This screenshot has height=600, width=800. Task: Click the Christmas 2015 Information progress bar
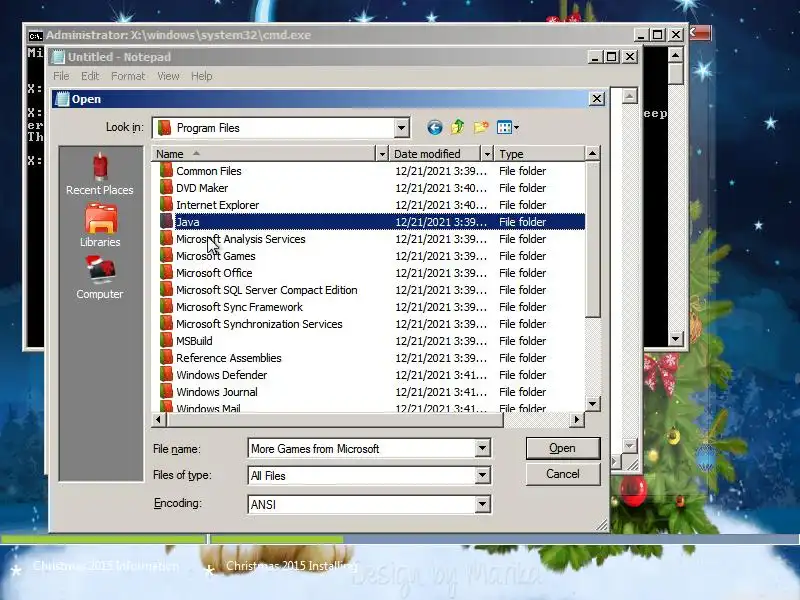103,539
